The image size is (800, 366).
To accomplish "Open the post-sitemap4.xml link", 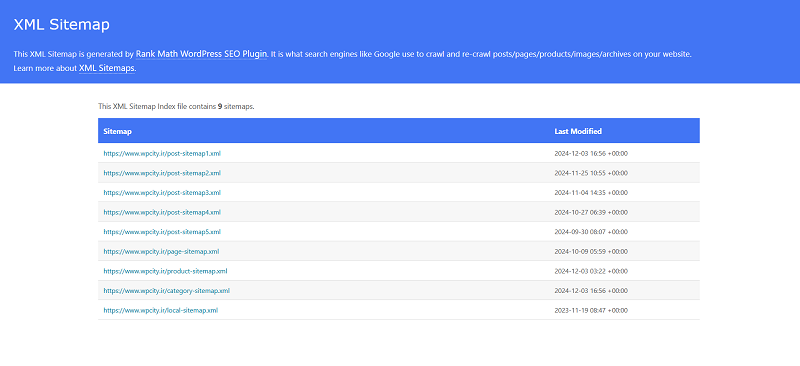I will pos(162,212).
